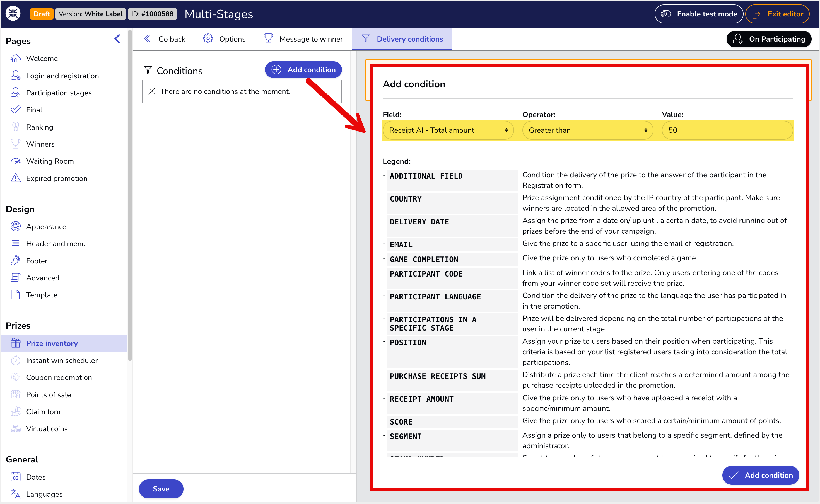Click the On Participating button
Image resolution: width=820 pixels, height=504 pixels.
[x=769, y=39]
